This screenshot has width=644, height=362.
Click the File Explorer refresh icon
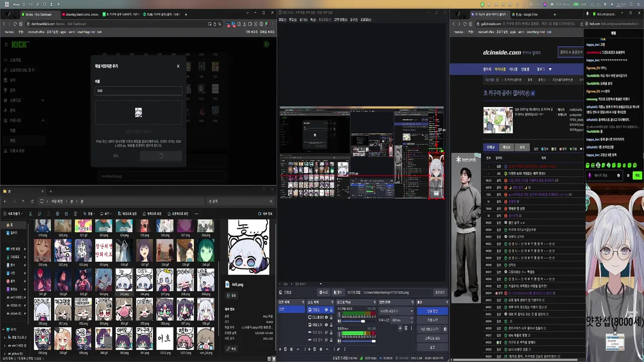pos(32,201)
